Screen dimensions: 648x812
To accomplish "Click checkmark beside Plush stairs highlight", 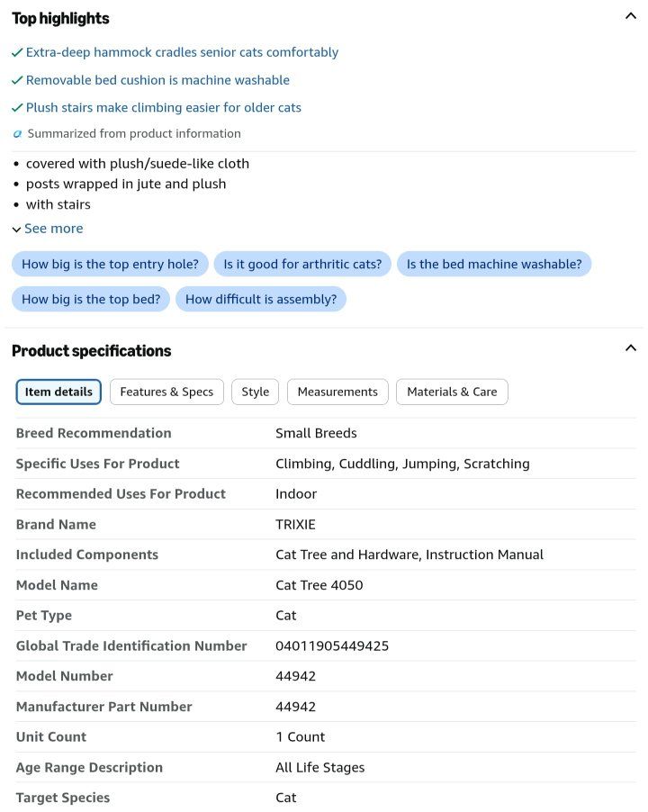I will (17, 108).
